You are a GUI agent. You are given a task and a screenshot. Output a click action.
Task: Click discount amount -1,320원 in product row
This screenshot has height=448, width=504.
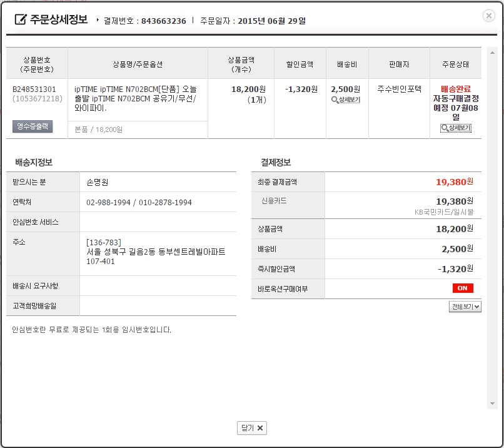pos(301,89)
